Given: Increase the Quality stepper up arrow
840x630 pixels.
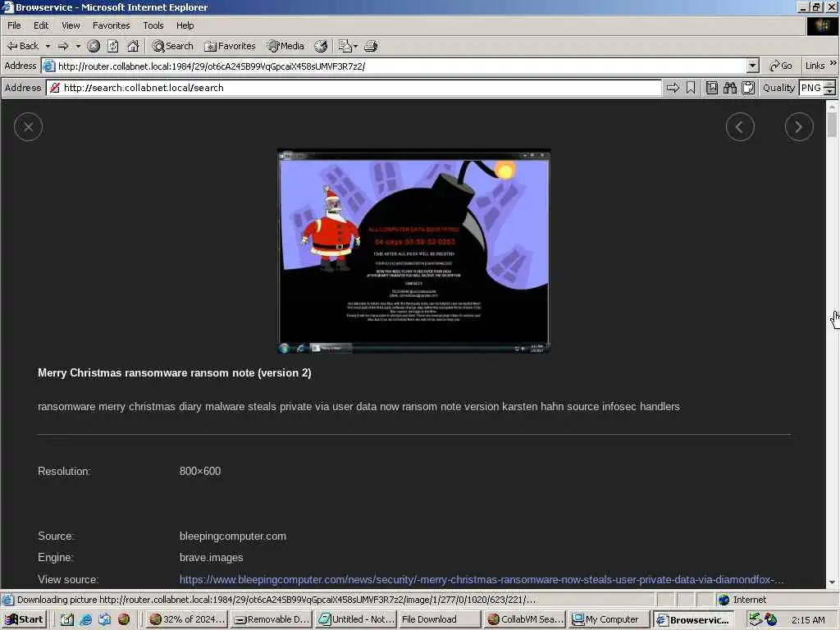Looking at the screenshot, I should (x=830, y=84).
